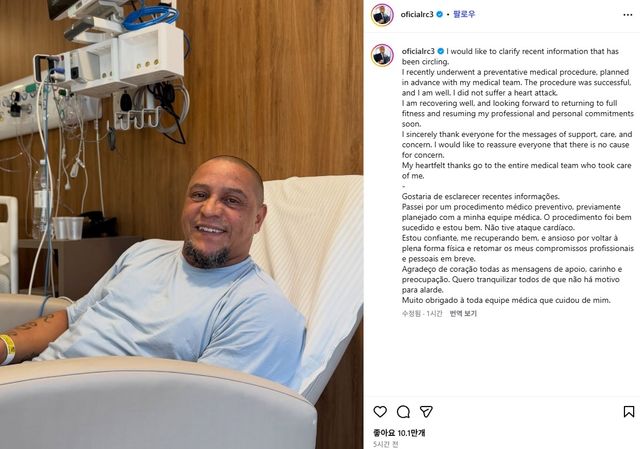Open comments via the speech bubble icon

pos(403,411)
